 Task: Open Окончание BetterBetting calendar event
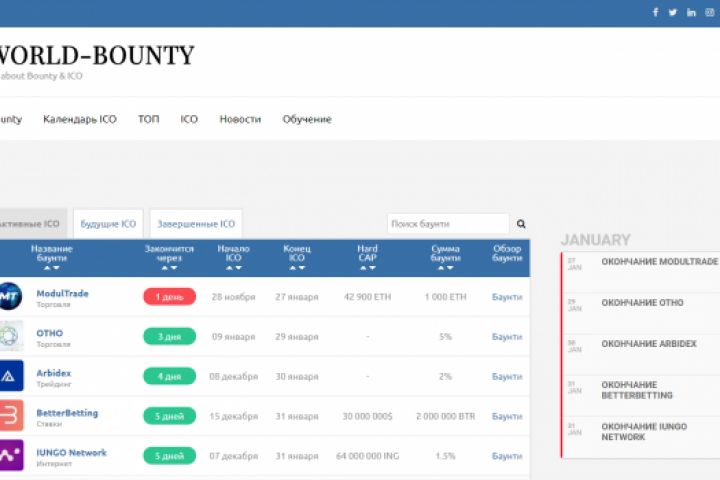(x=636, y=390)
